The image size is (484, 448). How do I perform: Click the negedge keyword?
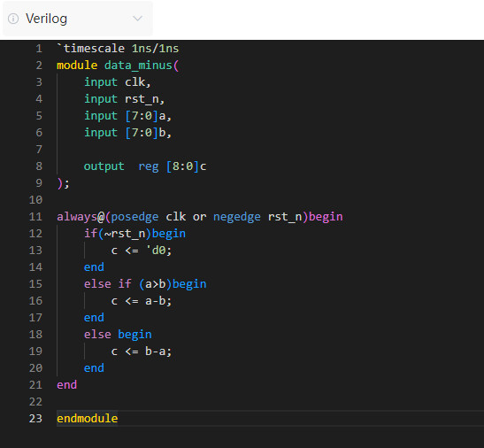pyautogui.click(x=237, y=217)
